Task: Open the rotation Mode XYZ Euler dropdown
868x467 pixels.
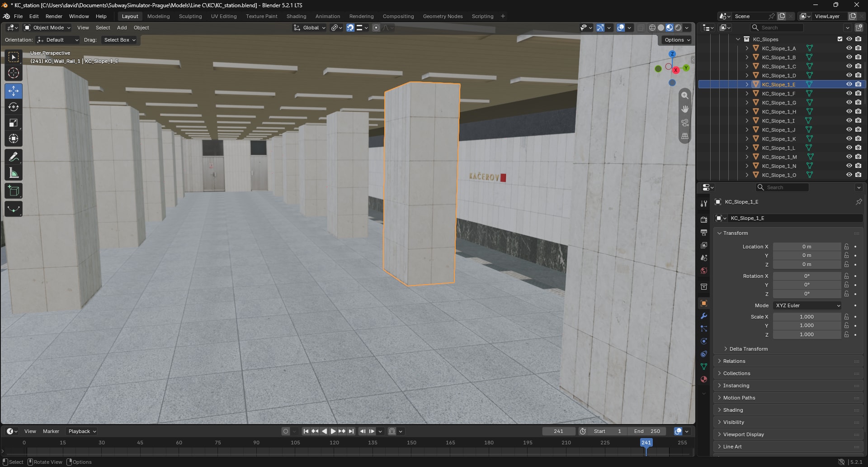Action: pos(807,305)
